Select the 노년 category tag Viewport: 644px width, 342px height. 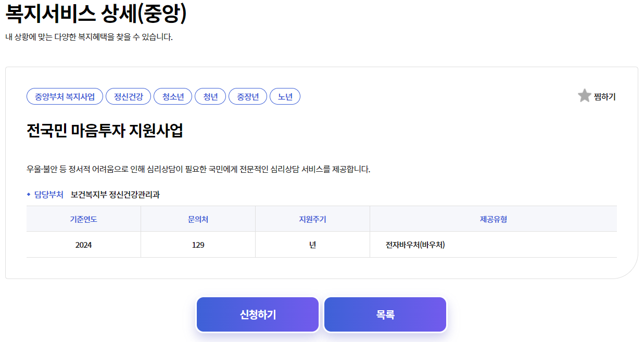click(x=285, y=96)
